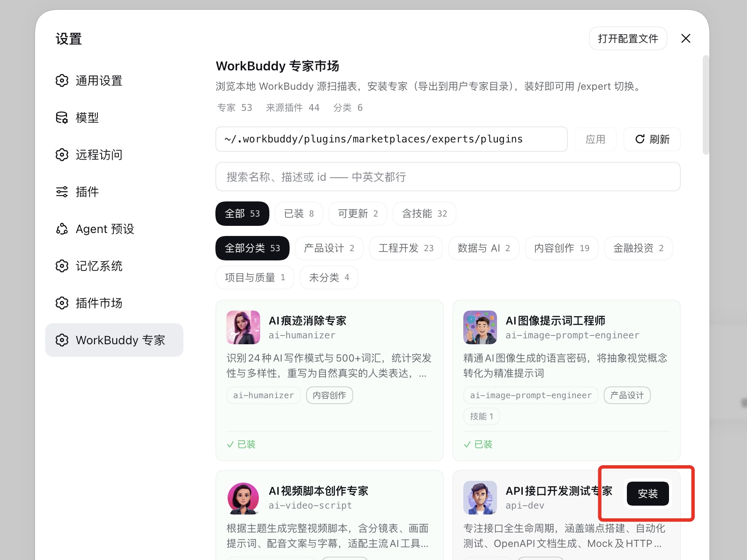Click the WorkBuddy 专家市场 heading
Screen dimensions: 747x560
[277, 66]
